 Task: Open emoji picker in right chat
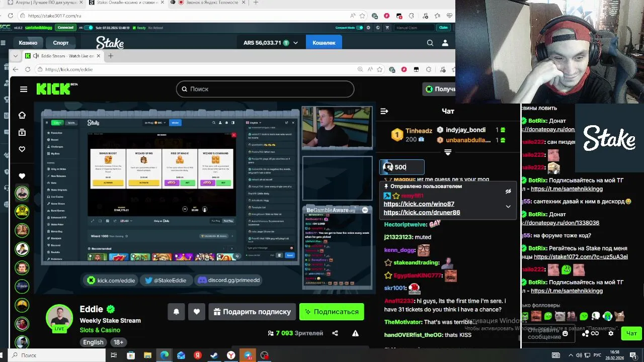pos(565,333)
